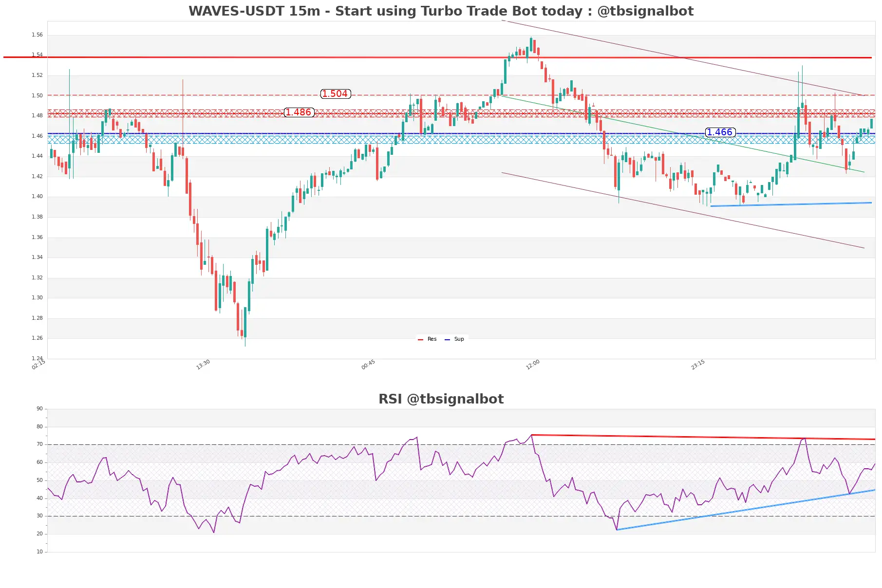The width and height of the screenshot is (882, 588).
Task: Click the Sup legend entry
Action: pyautogui.click(x=454, y=339)
